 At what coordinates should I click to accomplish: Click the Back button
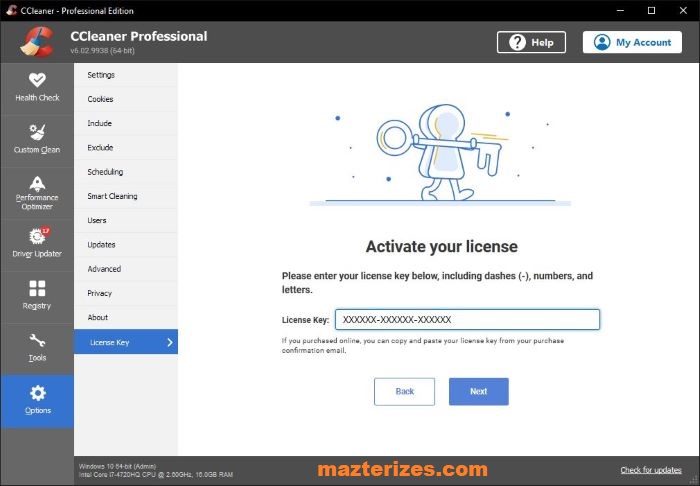pos(404,391)
